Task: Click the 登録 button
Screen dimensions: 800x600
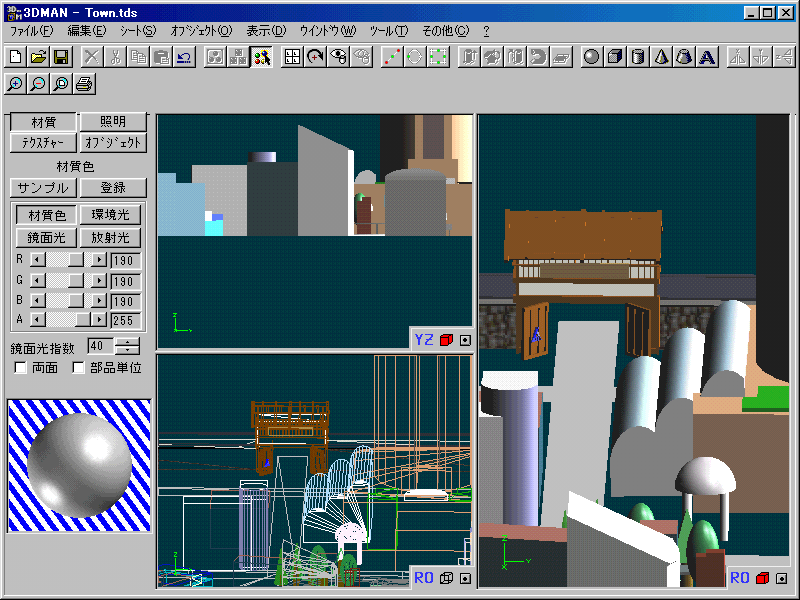Action: click(113, 188)
